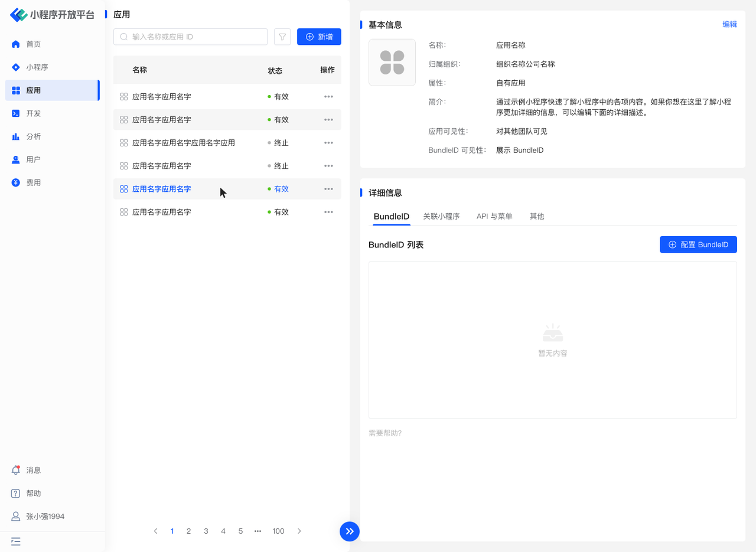Switch to the API 与菜单 tab
The width and height of the screenshot is (756, 552).
tap(494, 216)
